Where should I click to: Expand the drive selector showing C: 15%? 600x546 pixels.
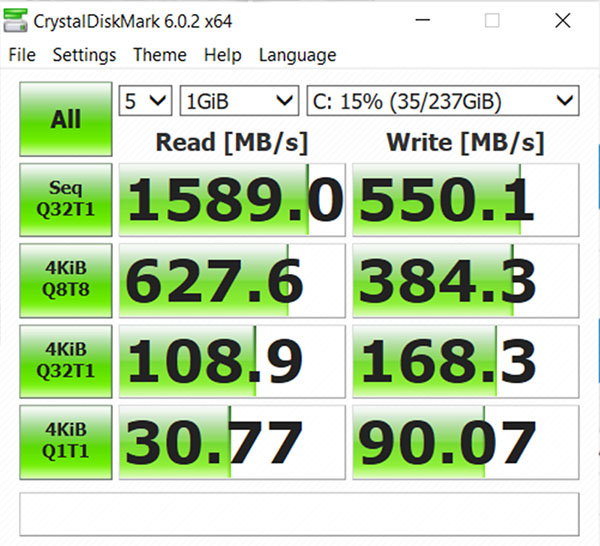point(443,101)
